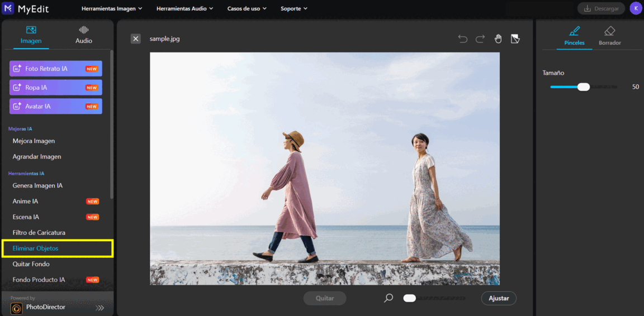Switch to the Audio tab
Image resolution: width=644 pixels, height=316 pixels.
click(84, 35)
